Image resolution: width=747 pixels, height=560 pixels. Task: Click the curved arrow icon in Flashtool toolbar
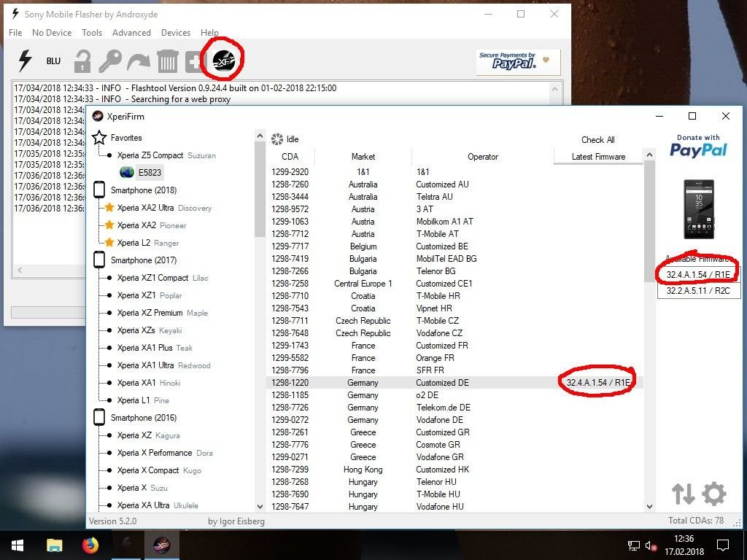point(139,62)
